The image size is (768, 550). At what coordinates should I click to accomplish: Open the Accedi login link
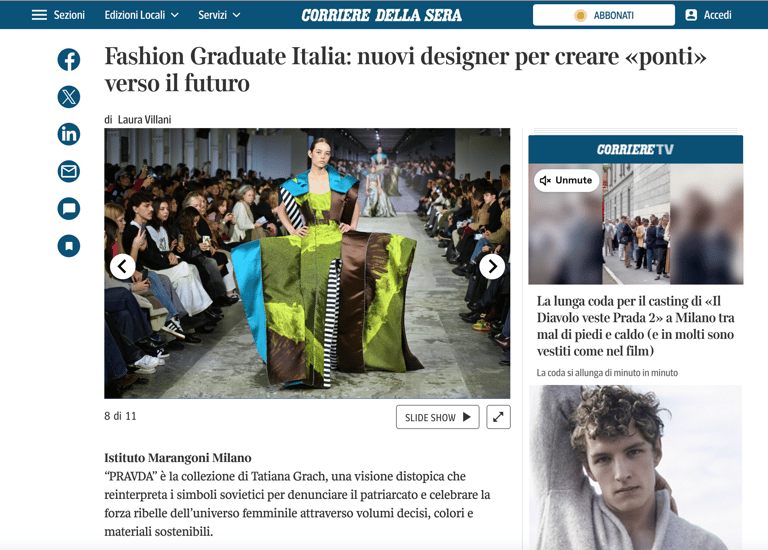click(708, 15)
